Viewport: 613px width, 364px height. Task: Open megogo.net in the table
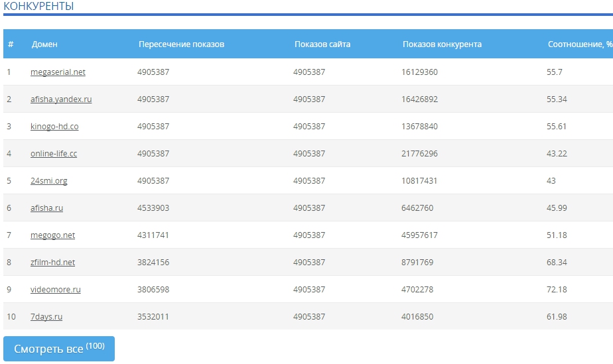[52, 235]
